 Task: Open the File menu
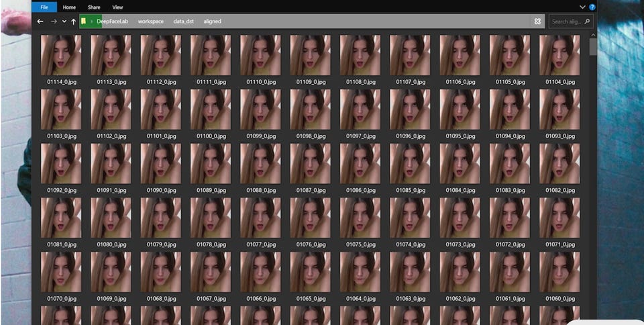pos(44,7)
